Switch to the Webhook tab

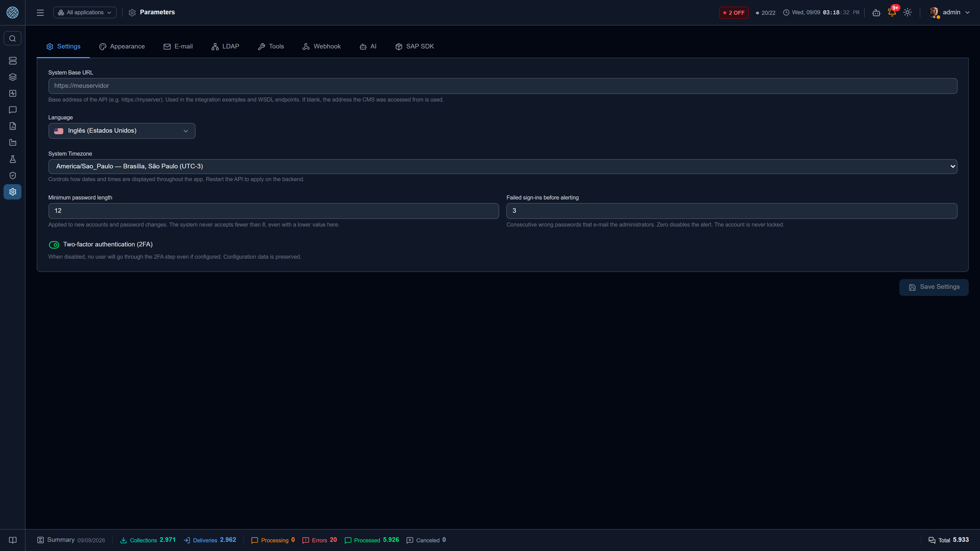click(x=322, y=46)
